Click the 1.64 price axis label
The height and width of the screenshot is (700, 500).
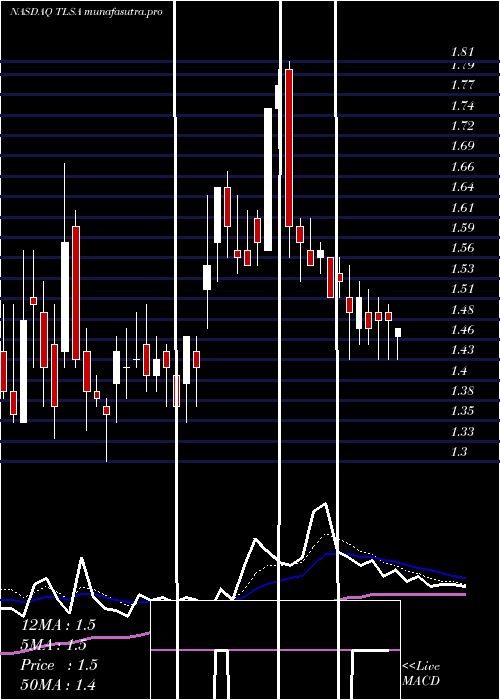(x=462, y=187)
